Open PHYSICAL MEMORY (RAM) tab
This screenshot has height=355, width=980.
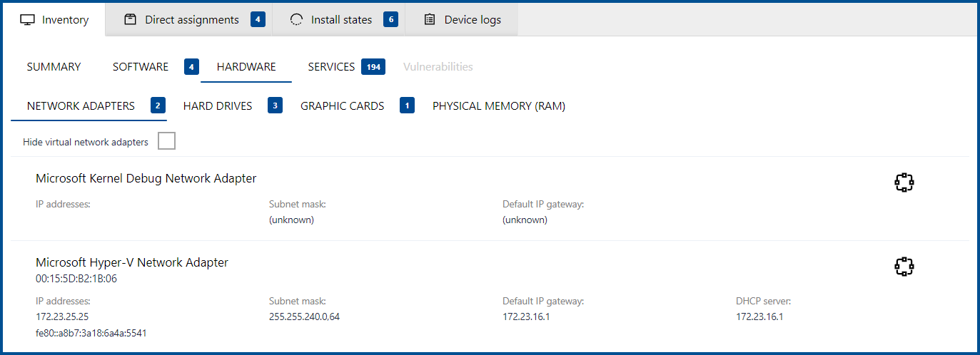(498, 106)
